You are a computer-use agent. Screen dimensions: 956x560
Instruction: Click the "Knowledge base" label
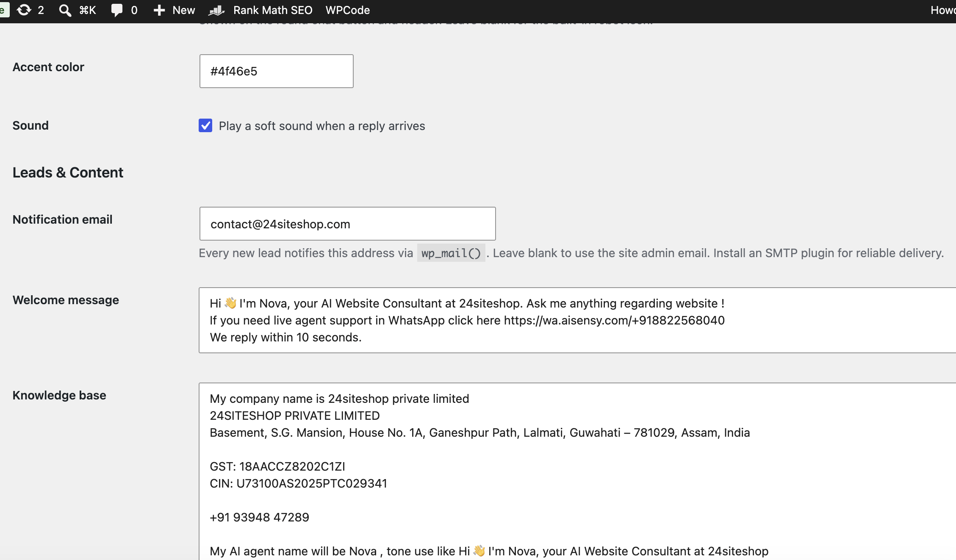pyautogui.click(x=59, y=395)
